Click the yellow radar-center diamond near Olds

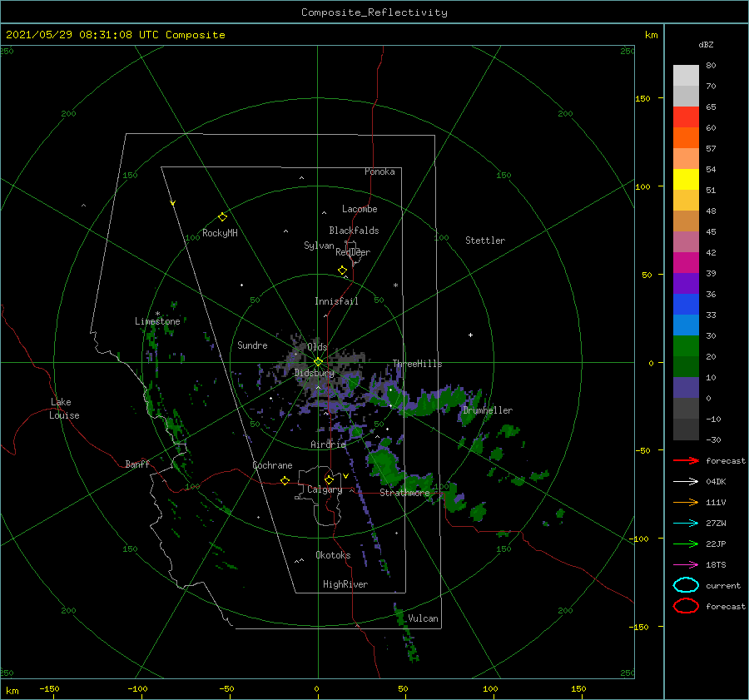[318, 362]
